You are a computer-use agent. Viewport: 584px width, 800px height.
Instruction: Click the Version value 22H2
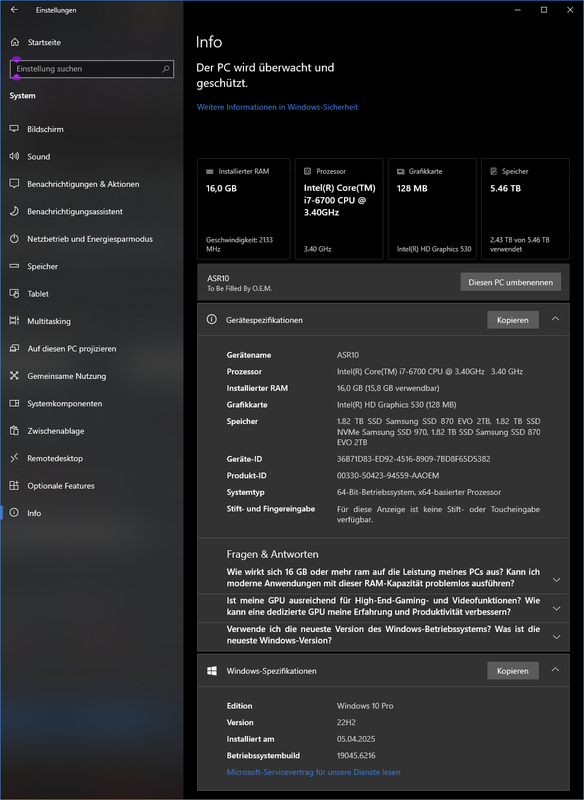346,722
